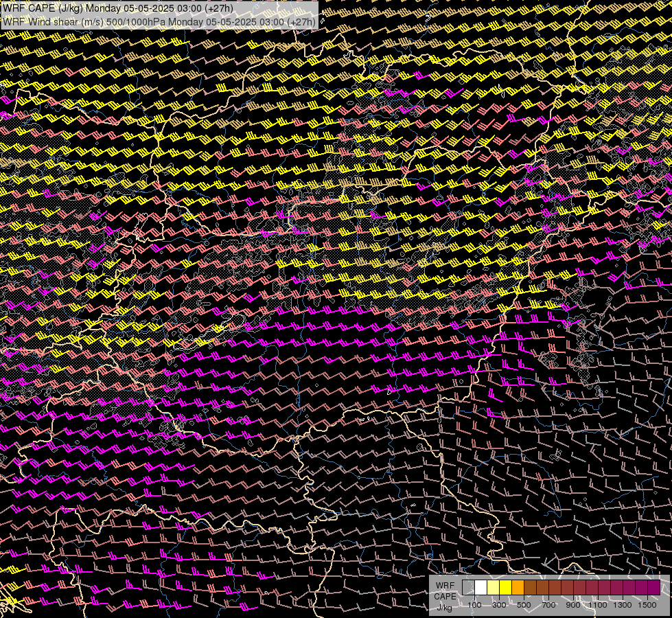Click the legend value 300
This screenshot has width=672, height=618.
(x=499, y=605)
